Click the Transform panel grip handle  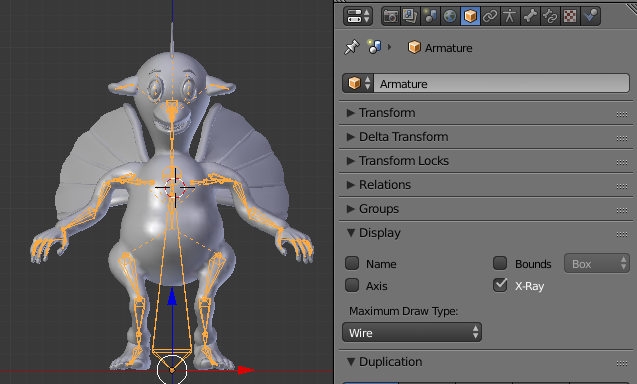[622, 114]
